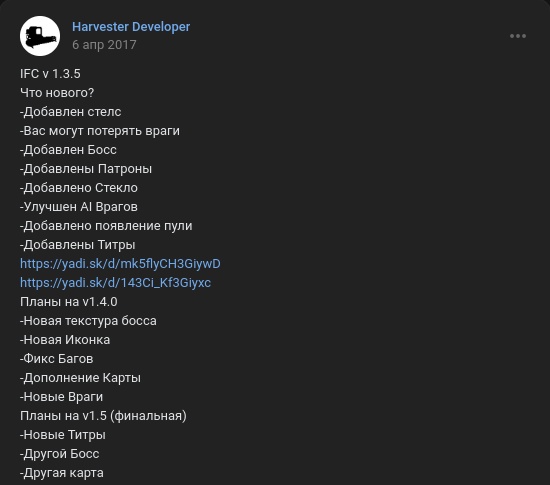This screenshot has width=550, height=485.
Task: Click the "-Добавлены Патроны" line
Action: point(86,169)
